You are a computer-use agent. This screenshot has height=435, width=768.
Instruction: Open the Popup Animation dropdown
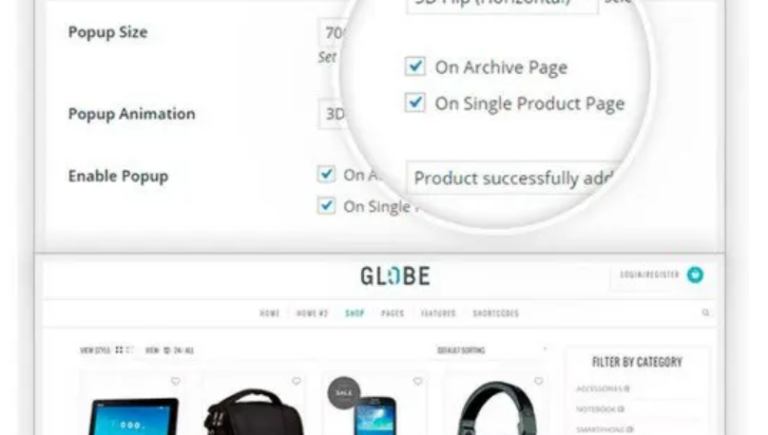pos(333,114)
